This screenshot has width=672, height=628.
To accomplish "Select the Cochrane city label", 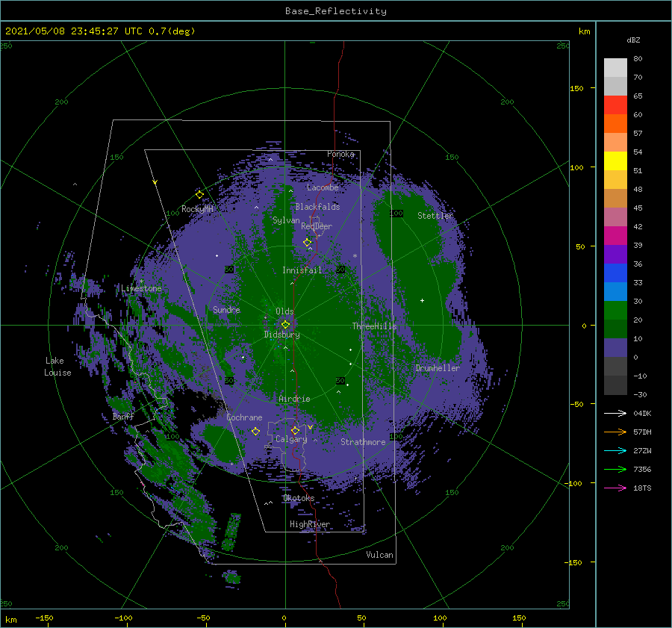I will [x=244, y=417].
